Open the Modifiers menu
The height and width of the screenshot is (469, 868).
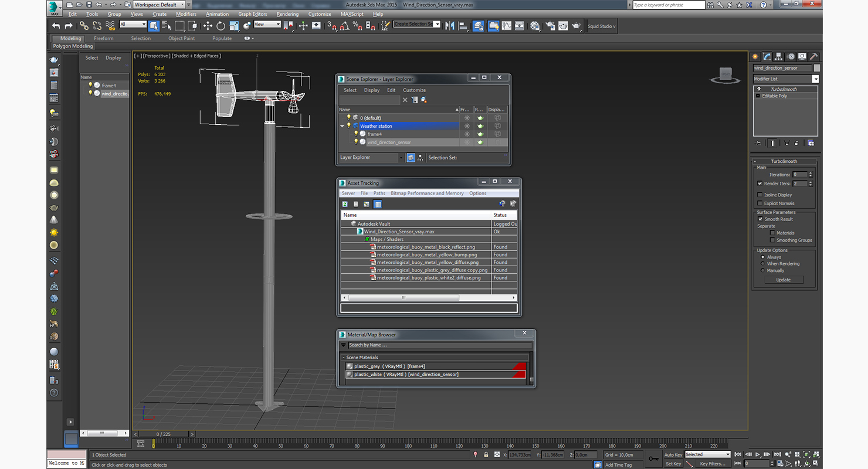(x=186, y=14)
